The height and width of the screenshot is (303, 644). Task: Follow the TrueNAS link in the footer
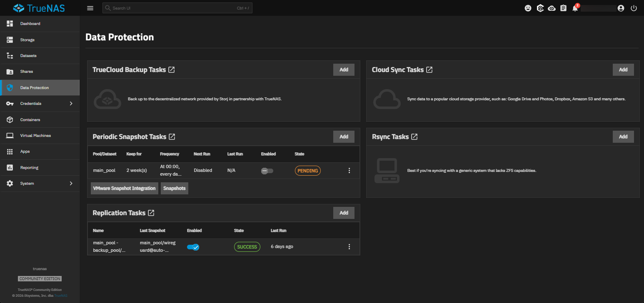pyautogui.click(x=61, y=296)
